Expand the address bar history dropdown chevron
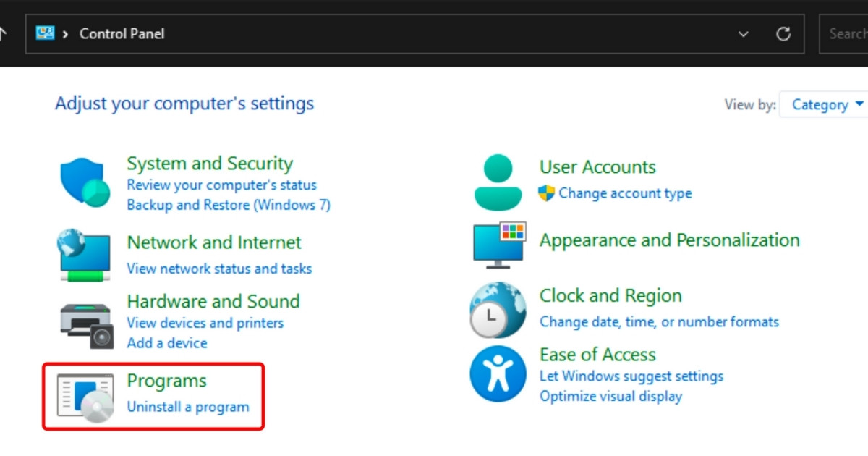Viewport: 868px width, 456px height. click(743, 34)
